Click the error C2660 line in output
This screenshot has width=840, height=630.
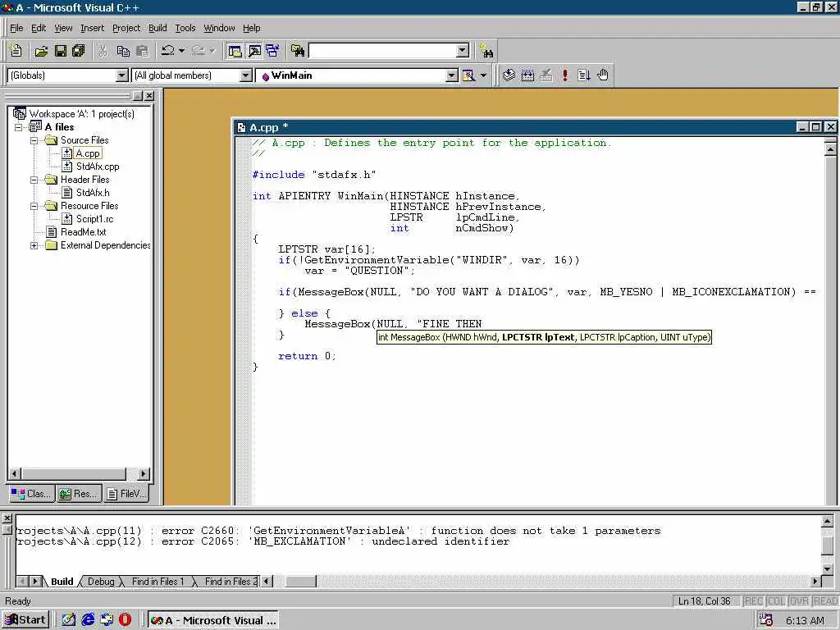coord(339,531)
